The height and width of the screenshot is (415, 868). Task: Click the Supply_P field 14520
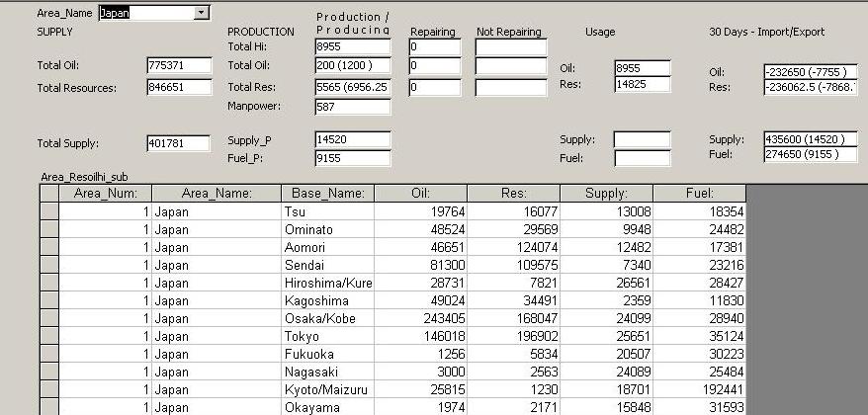[353, 139]
